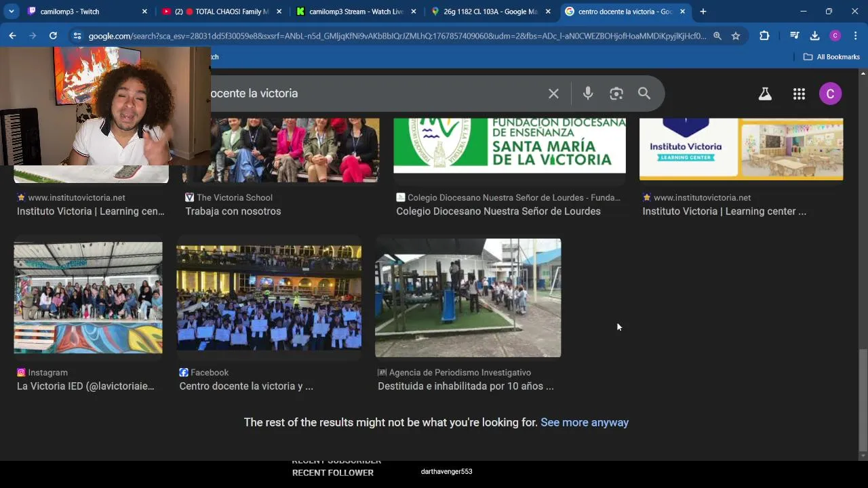Click the address bar URL
This screenshot has height=488, width=868.
click(397, 36)
